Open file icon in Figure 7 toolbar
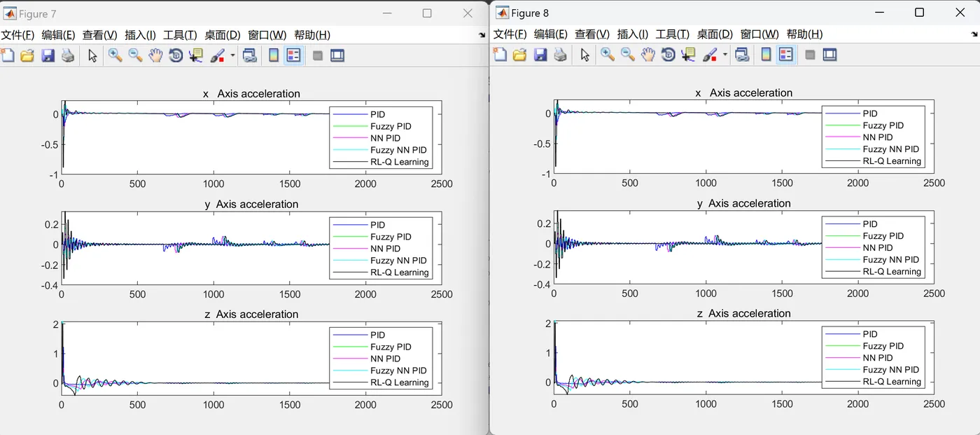980x435 pixels. [27, 55]
